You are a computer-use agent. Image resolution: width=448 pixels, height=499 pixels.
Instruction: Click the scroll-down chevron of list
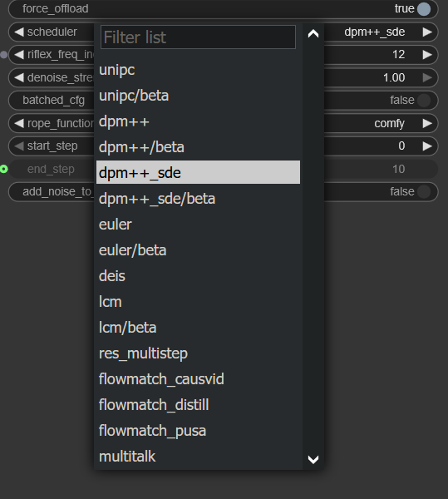point(313,459)
